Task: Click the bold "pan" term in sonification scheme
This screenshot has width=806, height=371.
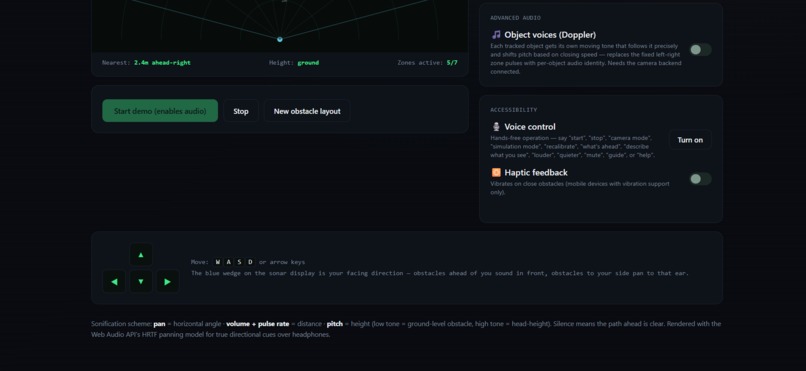Action: 159,324
